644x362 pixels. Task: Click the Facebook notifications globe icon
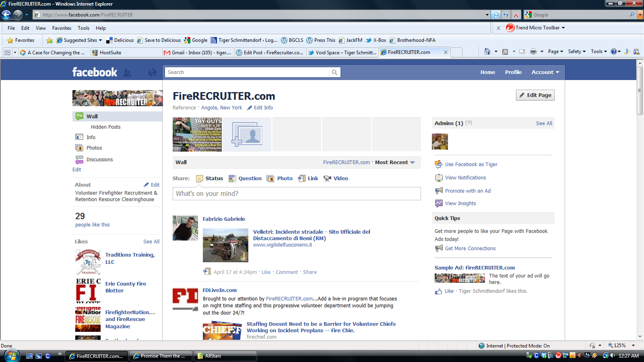(x=152, y=72)
